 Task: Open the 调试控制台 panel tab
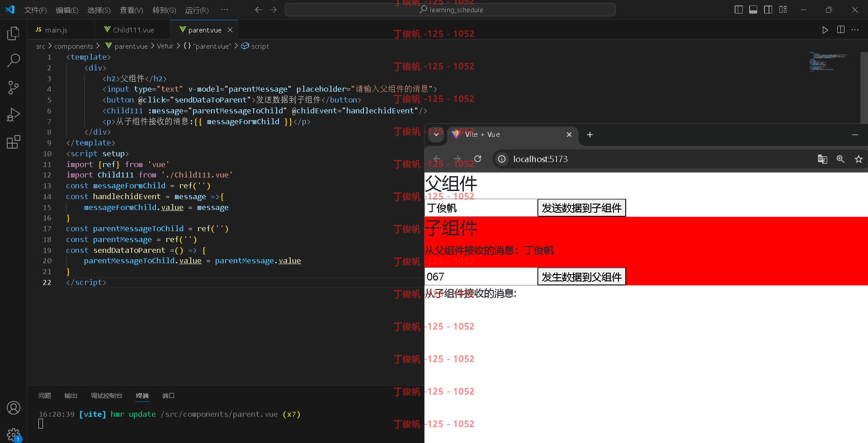[x=106, y=396]
